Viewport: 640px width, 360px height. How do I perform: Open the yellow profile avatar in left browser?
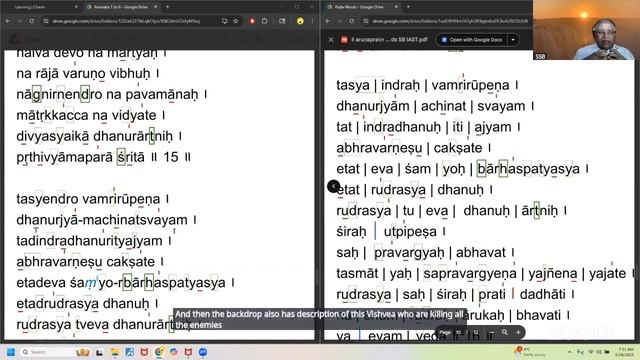tap(300, 21)
